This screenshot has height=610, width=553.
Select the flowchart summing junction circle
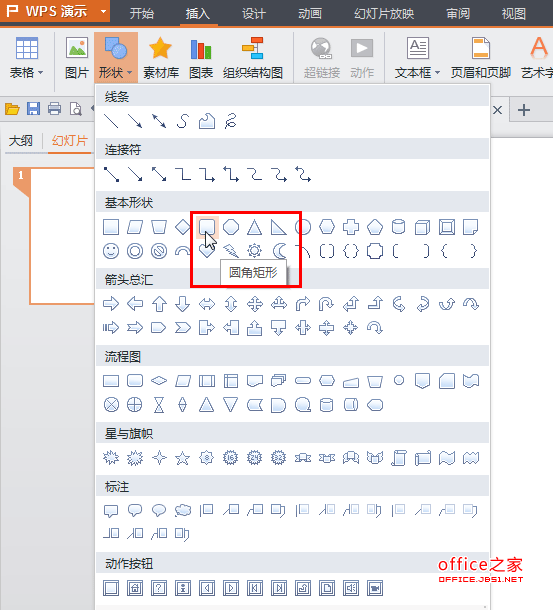click(x=111, y=405)
